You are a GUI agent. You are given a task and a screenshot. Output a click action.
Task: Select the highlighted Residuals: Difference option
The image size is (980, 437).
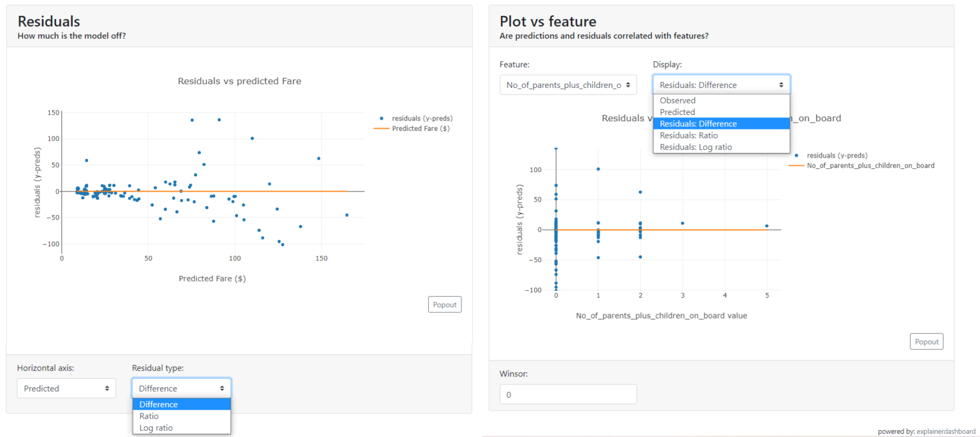(x=698, y=124)
